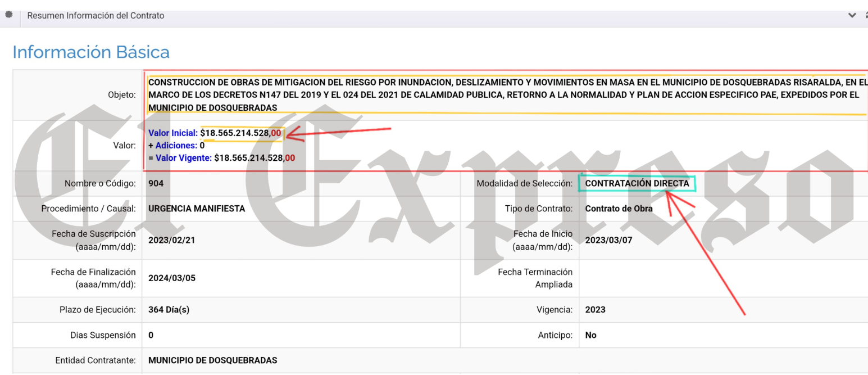Click the Valor row label
Viewport: 868px width, 375px height.
(x=125, y=146)
